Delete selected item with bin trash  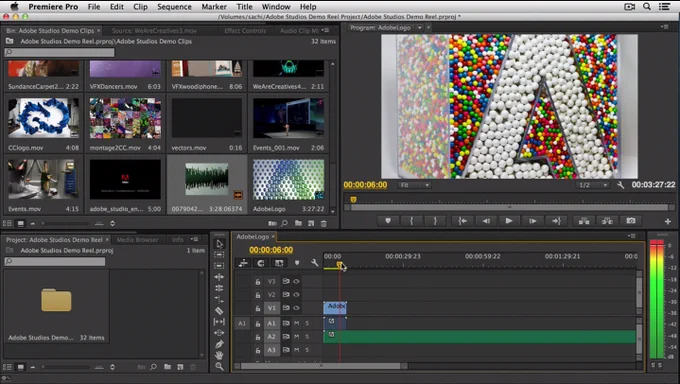(x=324, y=223)
